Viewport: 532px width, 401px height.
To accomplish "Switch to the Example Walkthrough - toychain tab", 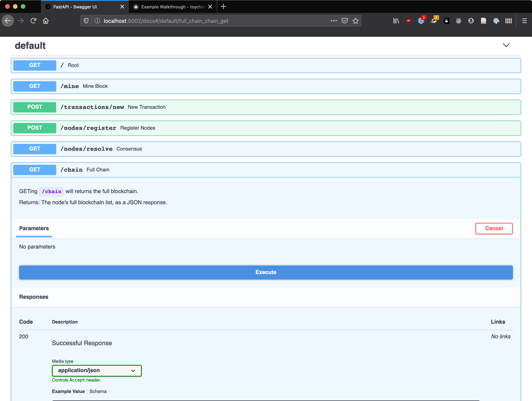I will (x=173, y=7).
